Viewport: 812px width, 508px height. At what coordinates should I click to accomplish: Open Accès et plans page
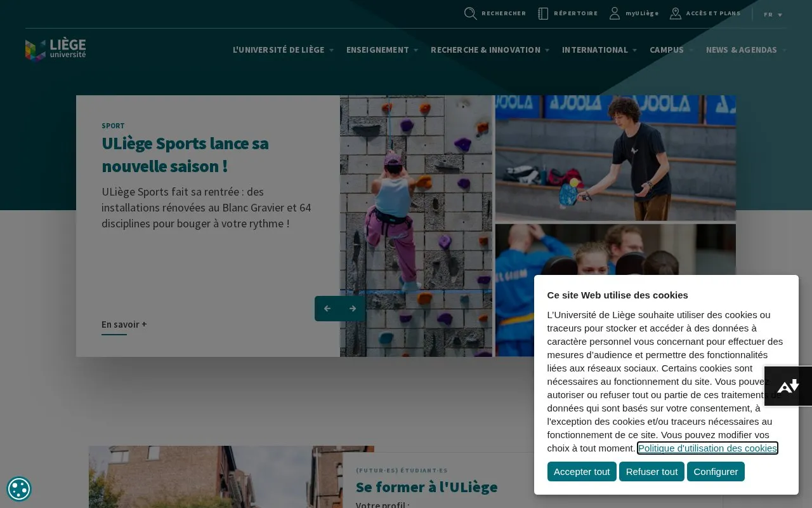click(713, 13)
